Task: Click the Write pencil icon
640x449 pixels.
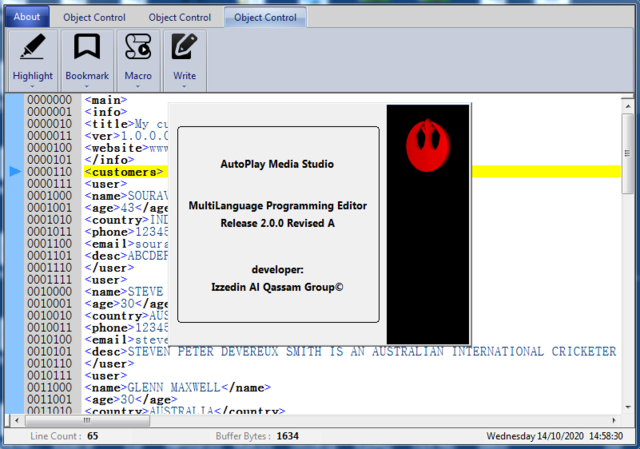Action: (x=184, y=47)
